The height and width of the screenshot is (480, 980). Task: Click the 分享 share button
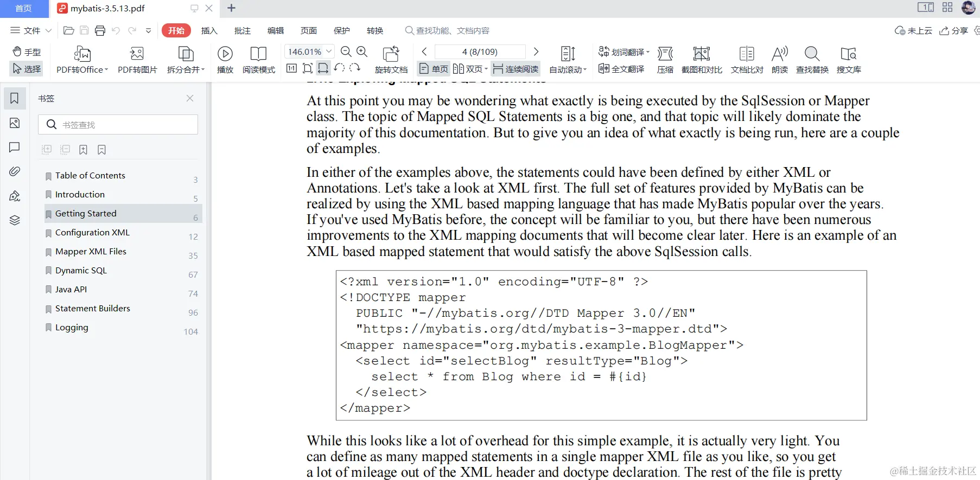point(954,30)
